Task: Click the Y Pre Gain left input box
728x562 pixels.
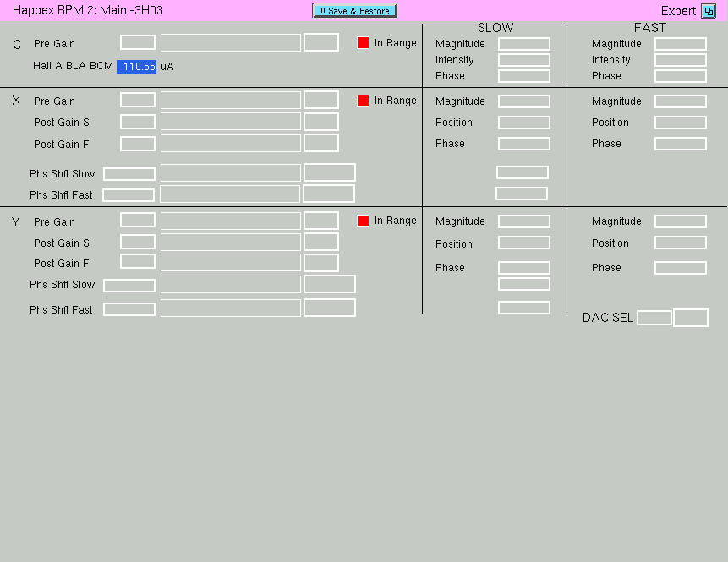Action: [138, 220]
